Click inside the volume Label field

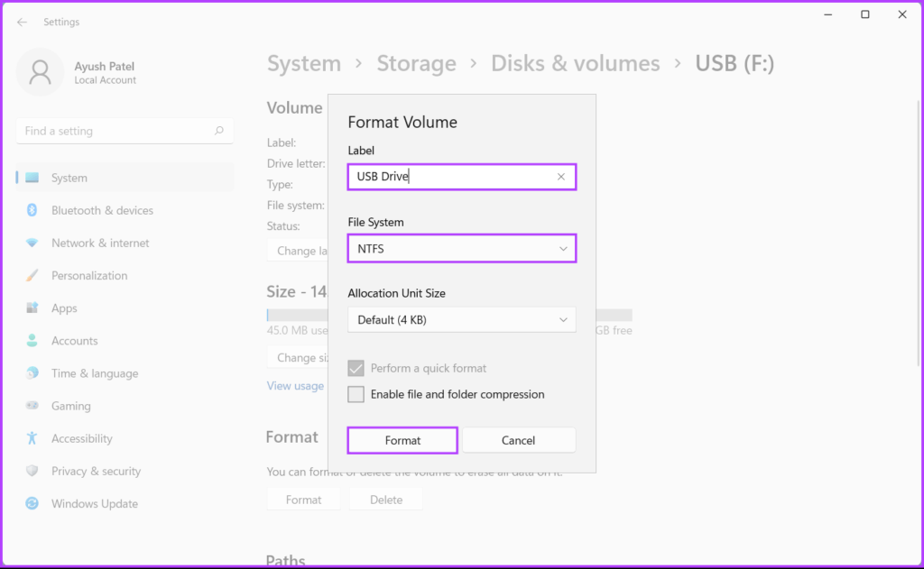point(442,177)
